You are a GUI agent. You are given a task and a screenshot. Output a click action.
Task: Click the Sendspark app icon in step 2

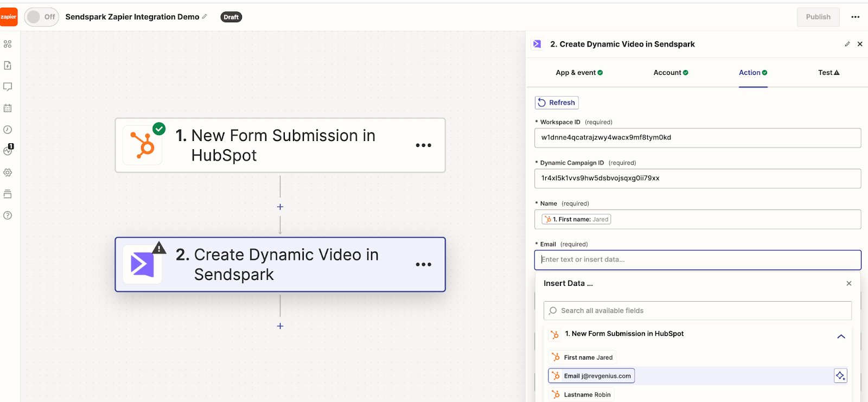point(142,265)
